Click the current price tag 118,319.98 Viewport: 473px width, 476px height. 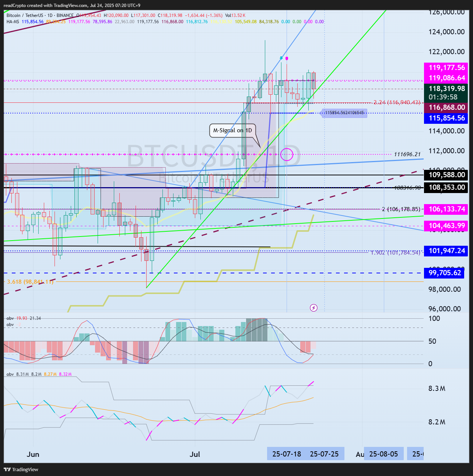446,88
